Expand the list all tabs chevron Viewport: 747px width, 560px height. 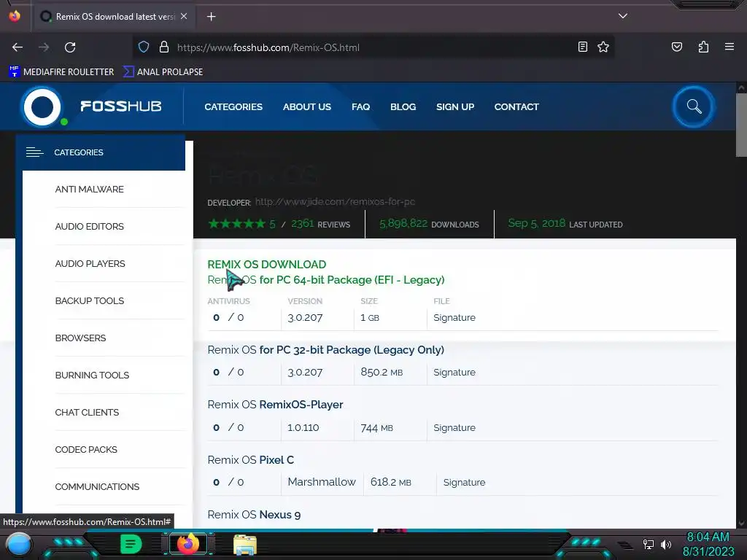tap(622, 16)
